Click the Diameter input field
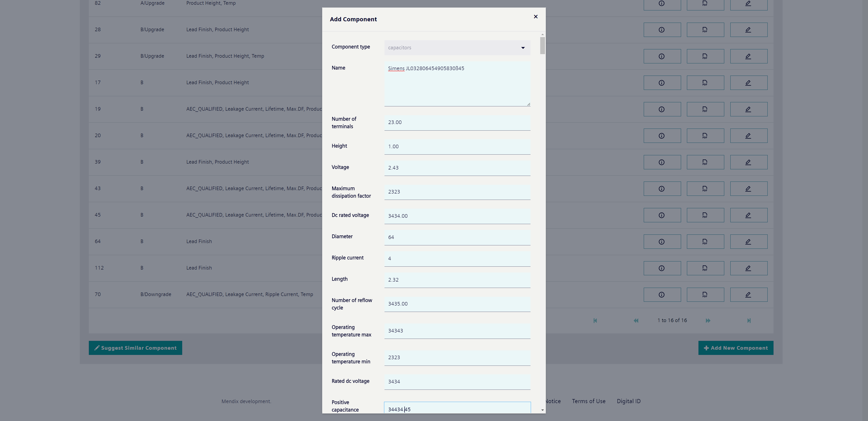Screen dimensions: 868x421 [457, 237]
